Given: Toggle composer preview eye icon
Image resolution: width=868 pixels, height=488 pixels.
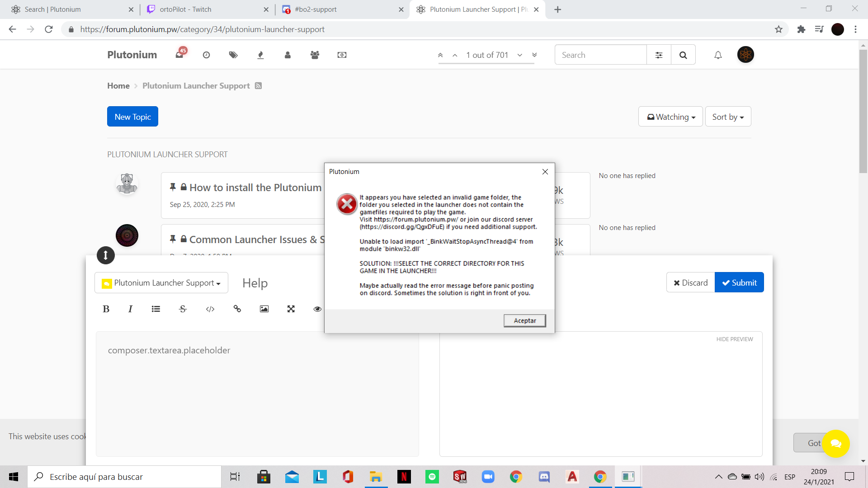Looking at the screenshot, I should pos(317,309).
